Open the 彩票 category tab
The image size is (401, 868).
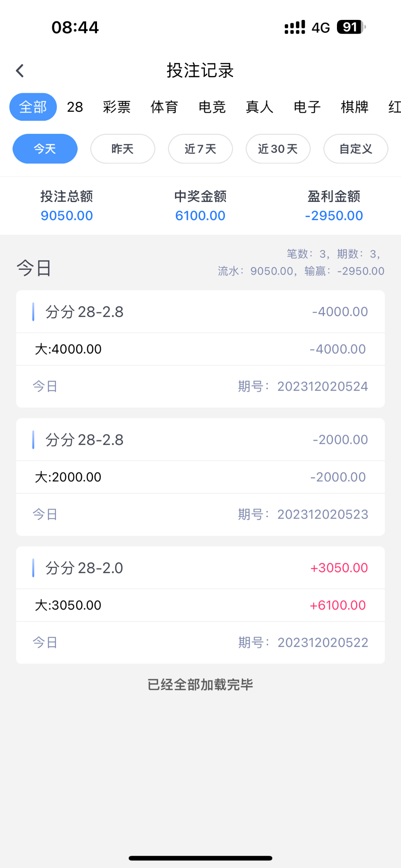pos(117,107)
